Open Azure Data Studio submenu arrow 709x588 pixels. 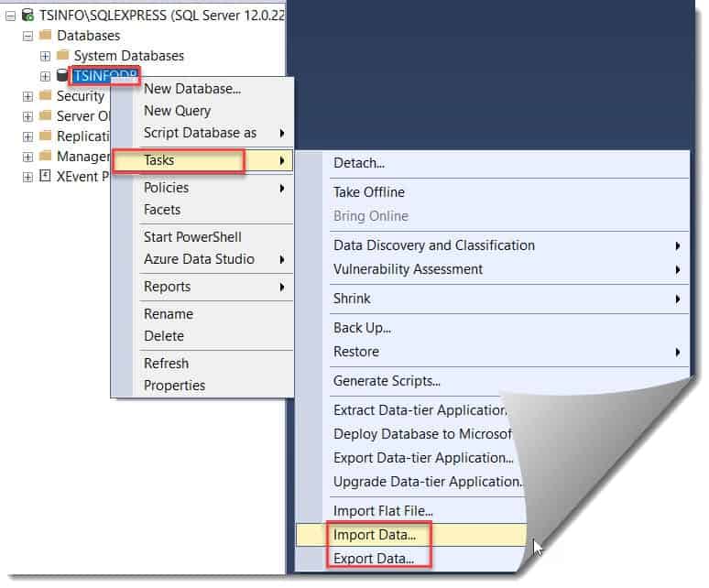point(282,259)
